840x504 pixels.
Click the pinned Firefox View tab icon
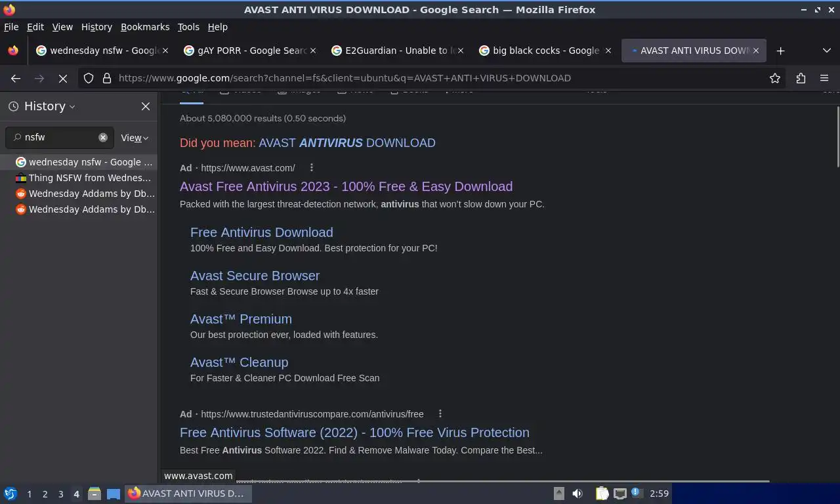[13, 51]
